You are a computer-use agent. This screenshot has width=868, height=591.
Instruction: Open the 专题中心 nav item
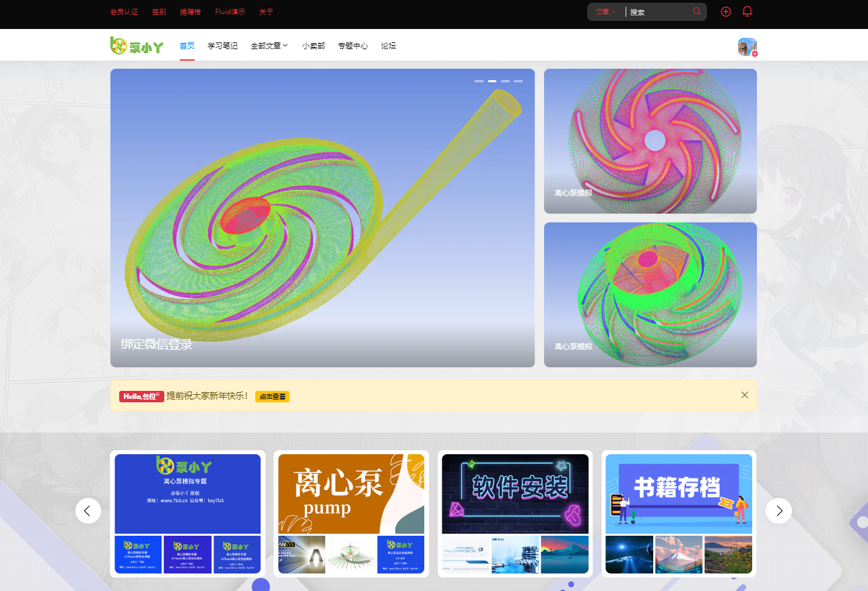(x=353, y=46)
